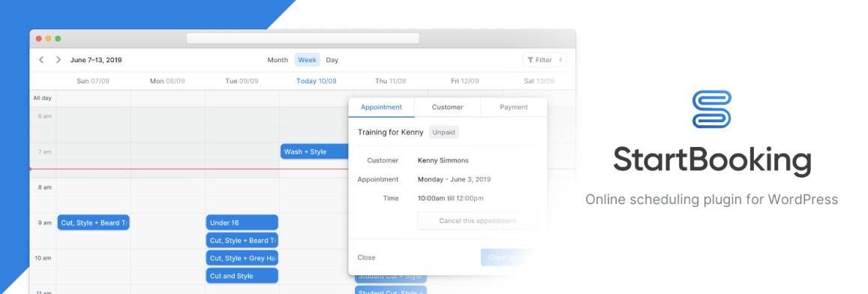The width and height of the screenshot is (868, 294).
Task: Click the StartBooking brand name
Action: [712, 160]
